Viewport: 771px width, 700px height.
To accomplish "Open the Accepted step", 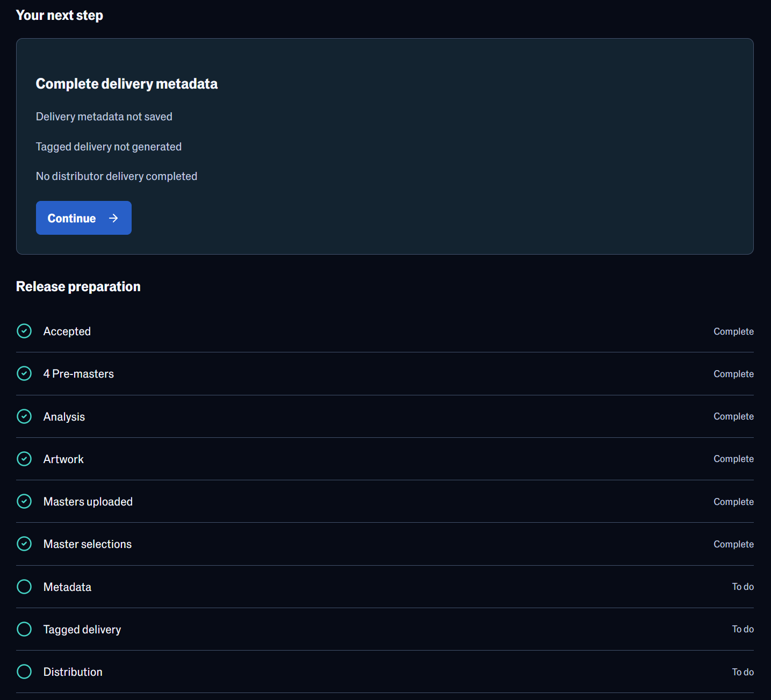I will [x=385, y=331].
